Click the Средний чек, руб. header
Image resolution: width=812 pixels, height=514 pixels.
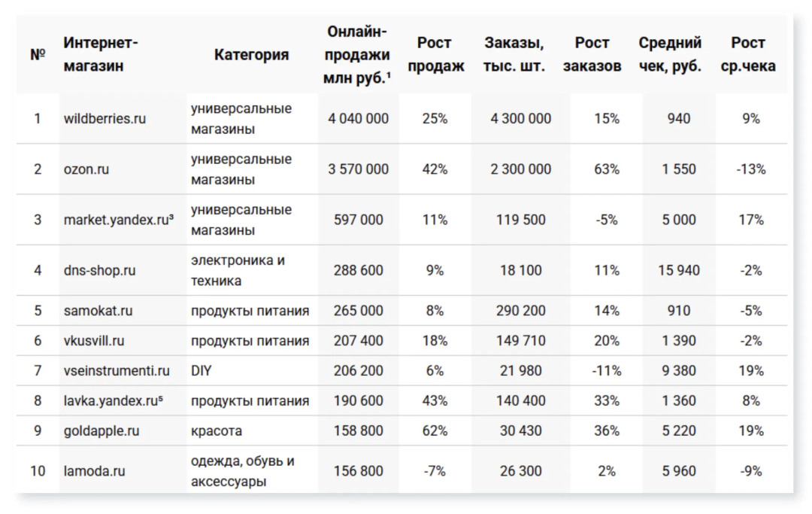(x=670, y=54)
